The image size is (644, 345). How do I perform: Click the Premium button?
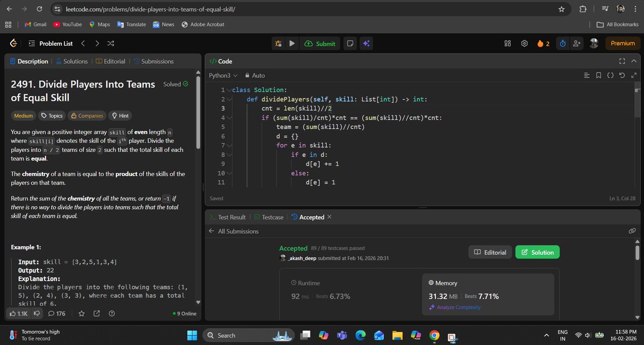click(623, 44)
